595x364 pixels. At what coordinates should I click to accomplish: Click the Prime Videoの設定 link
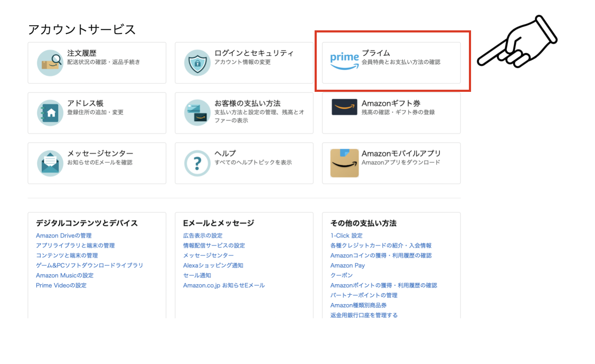pyautogui.click(x=61, y=285)
